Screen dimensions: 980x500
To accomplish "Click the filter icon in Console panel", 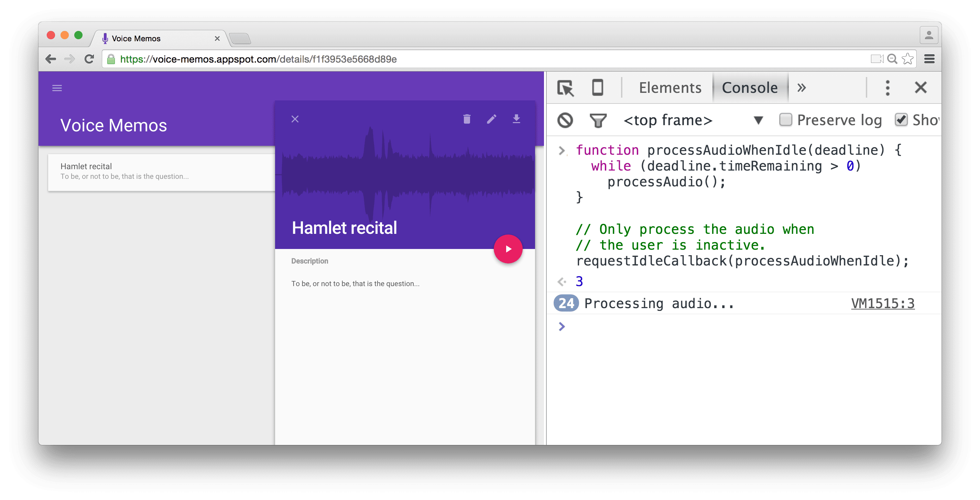I will pos(597,121).
